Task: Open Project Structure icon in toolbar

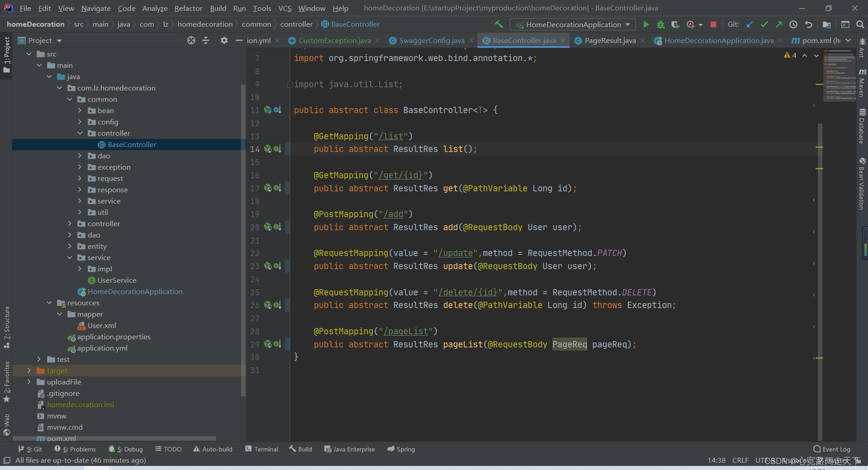Action: coord(827,24)
